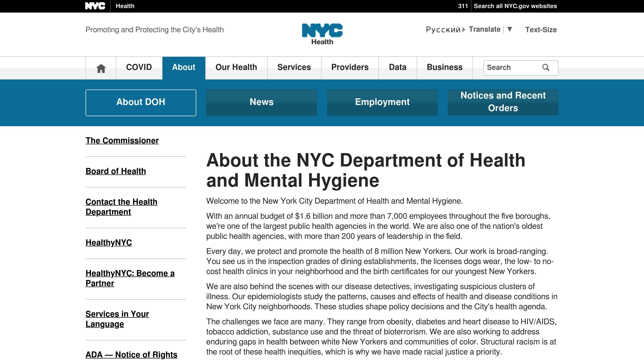644x362 pixels.
Task: Open Contact the Health Department link
Action: click(122, 207)
